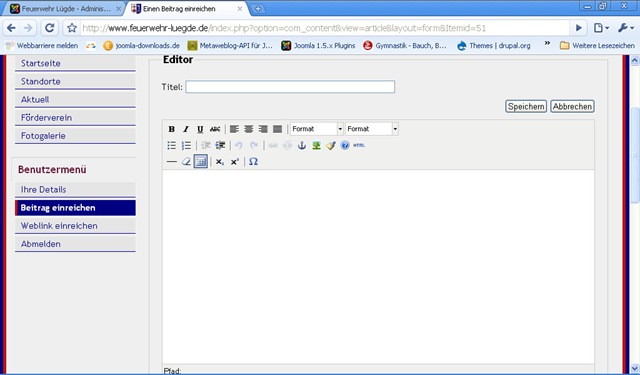Open the Chrome page menu dropdown
This screenshot has height=375, width=640.
[x=601, y=28]
